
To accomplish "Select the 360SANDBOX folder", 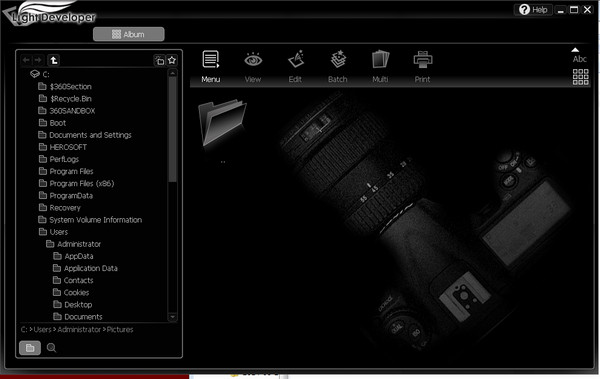I will [67, 111].
